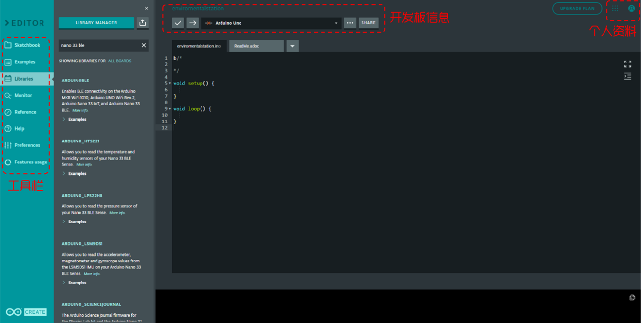644x323 pixels.
Task: Select Libraries in the editor sidebar
Action: (26, 79)
